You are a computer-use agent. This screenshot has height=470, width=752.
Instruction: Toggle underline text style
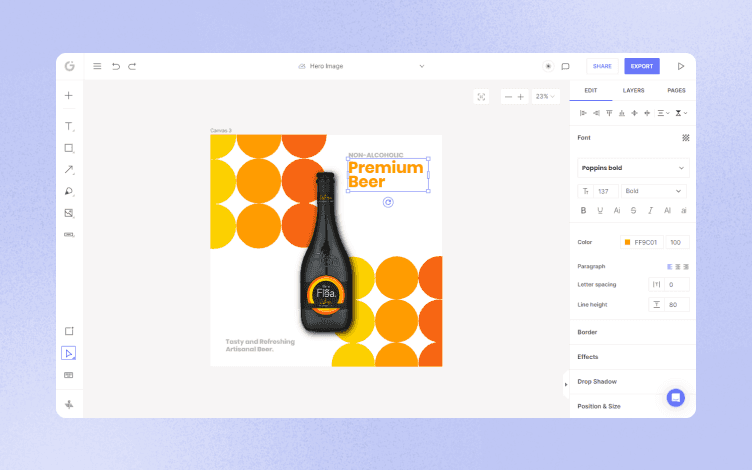tap(600, 211)
